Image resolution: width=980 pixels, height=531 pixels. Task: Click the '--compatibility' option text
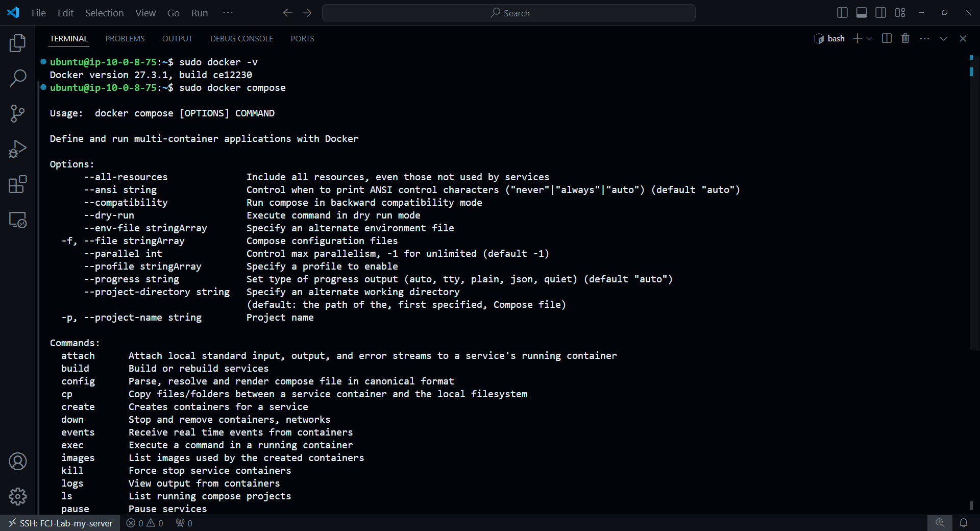pos(126,203)
